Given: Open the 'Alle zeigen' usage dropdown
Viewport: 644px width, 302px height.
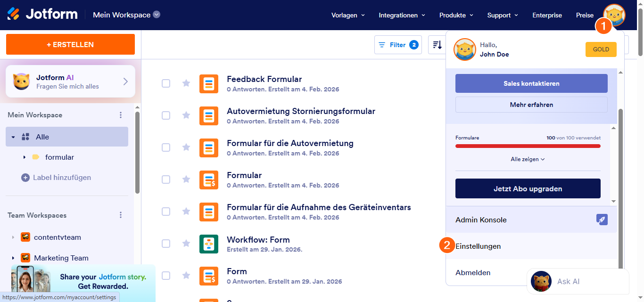Looking at the screenshot, I should [528, 159].
